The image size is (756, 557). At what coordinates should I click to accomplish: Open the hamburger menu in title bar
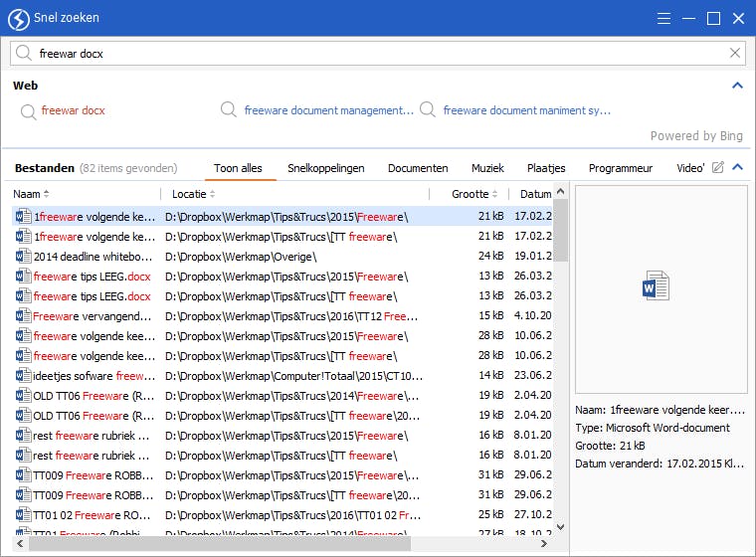point(664,18)
